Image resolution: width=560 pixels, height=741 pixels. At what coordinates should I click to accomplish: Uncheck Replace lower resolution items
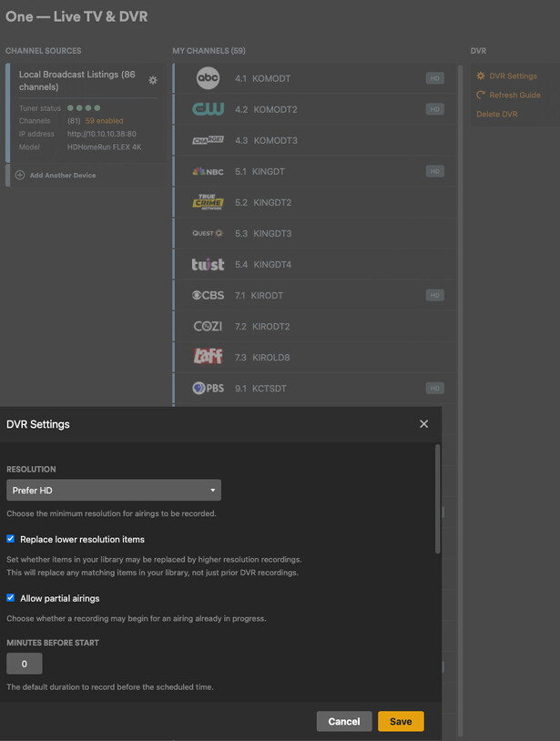tap(10, 539)
